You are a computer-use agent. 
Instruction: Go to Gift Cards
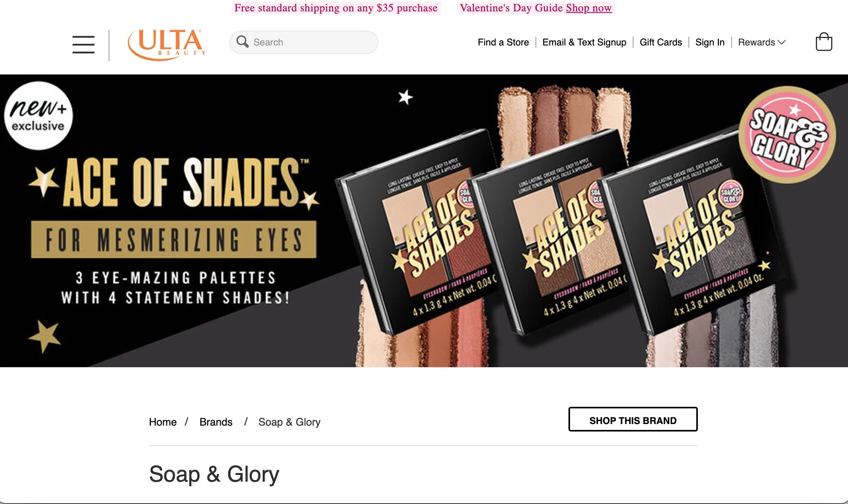tap(661, 42)
